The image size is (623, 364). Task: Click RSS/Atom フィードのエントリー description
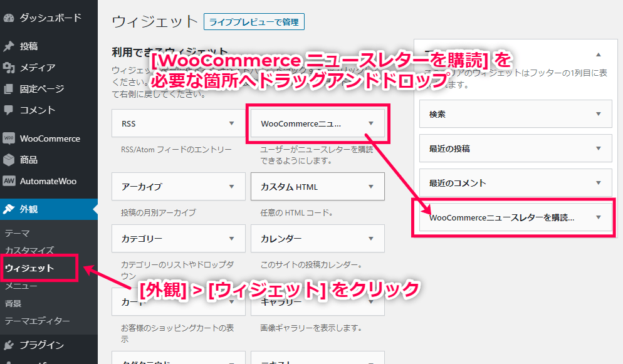[x=176, y=150]
